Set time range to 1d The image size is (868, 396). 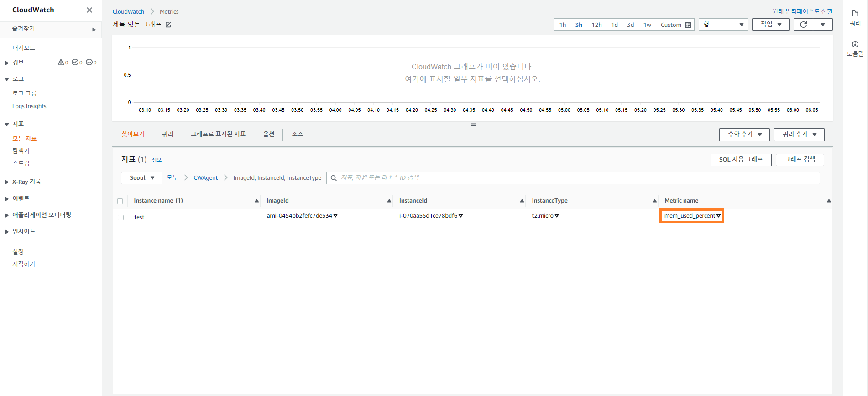pyautogui.click(x=614, y=25)
